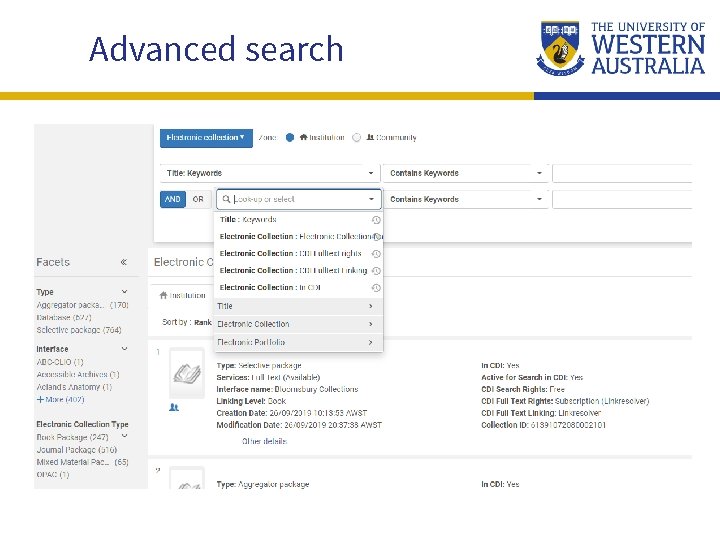Open second row Contains Keywords operator dropdown
The width and height of the screenshot is (720, 540).
pos(466,199)
